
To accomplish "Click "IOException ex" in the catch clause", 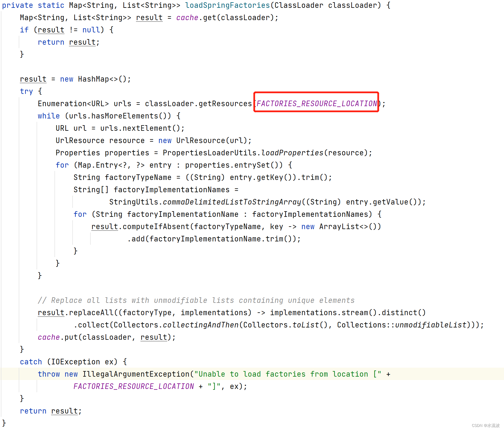I will (82, 362).
